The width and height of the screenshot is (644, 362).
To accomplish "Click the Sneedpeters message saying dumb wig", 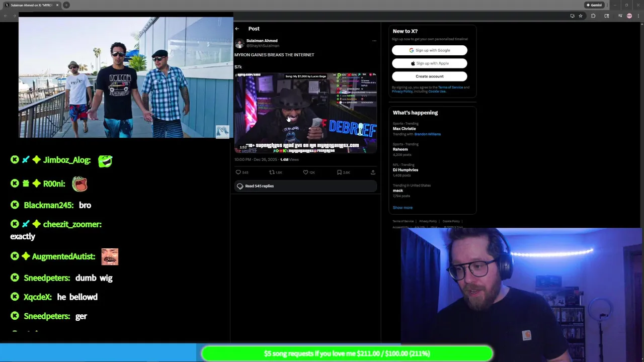I will tap(94, 278).
